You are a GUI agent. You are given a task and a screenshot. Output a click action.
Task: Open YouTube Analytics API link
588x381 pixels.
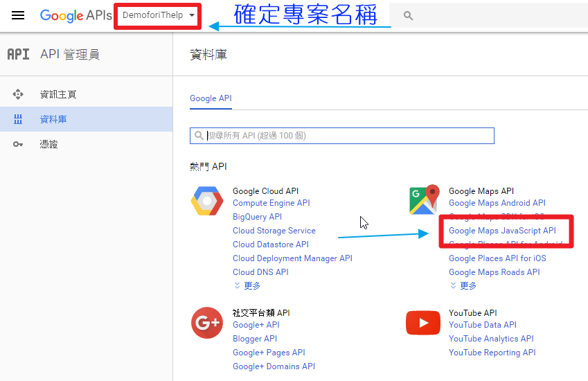[491, 339]
